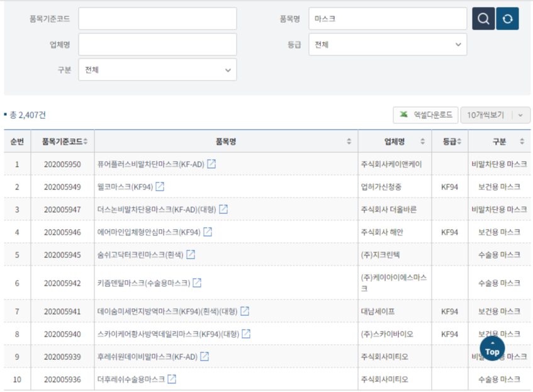Open external link icon for 데이숨미세먼지방역마스크(KF94)(흰색)(대형)

[245, 311]
